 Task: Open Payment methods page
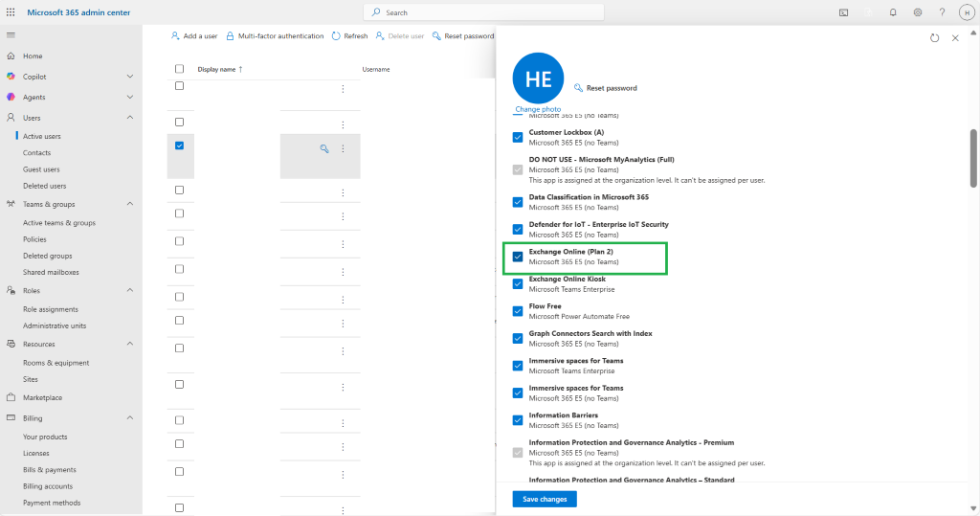(52, 503)
